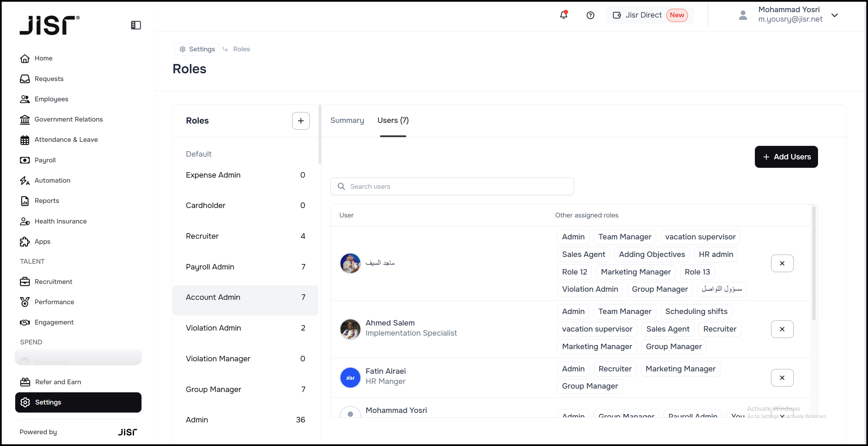The height and width of the screenshot is (446, 868).
Task: Switch to the Summary tab
Action: tap(347, 121)
